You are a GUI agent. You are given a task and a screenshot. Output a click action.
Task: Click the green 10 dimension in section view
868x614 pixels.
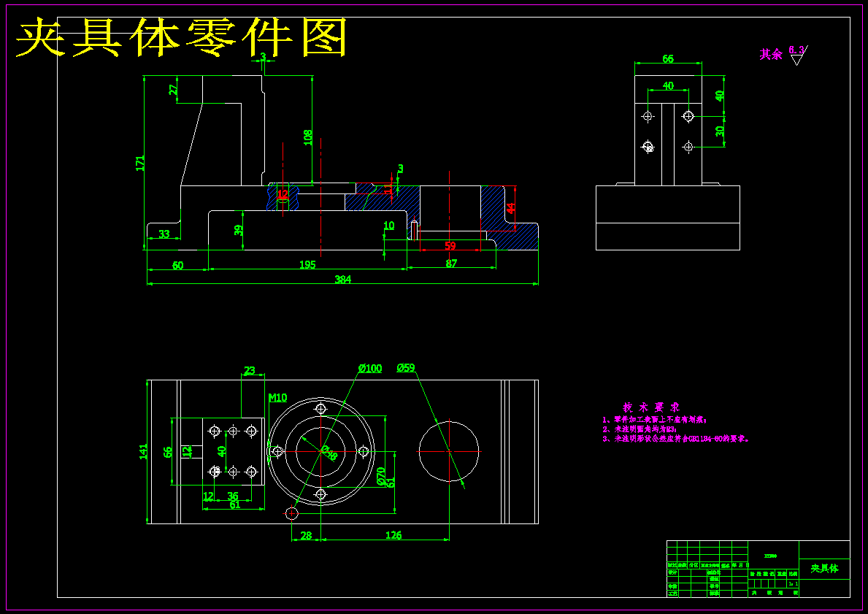coord(389,226)
